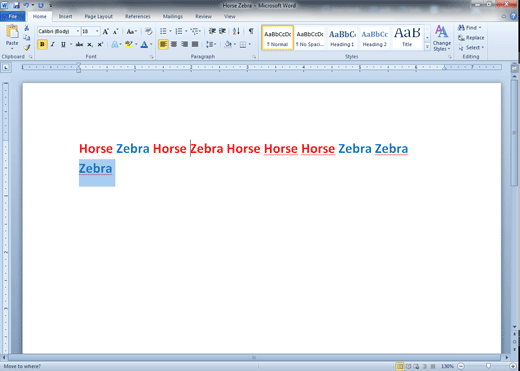
Task: Apply superscript formatting
Action: (x=100, y=44)
